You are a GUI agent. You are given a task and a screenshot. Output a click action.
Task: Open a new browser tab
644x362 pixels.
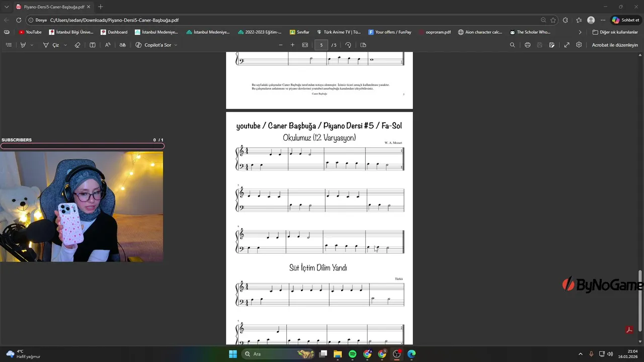click(x=101, y=7)
